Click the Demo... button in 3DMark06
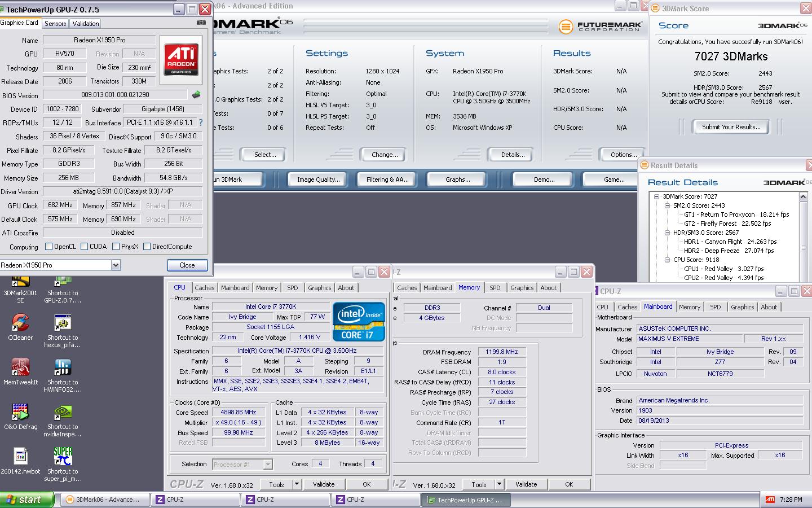 pyautogui.click(x=544, y=179)
